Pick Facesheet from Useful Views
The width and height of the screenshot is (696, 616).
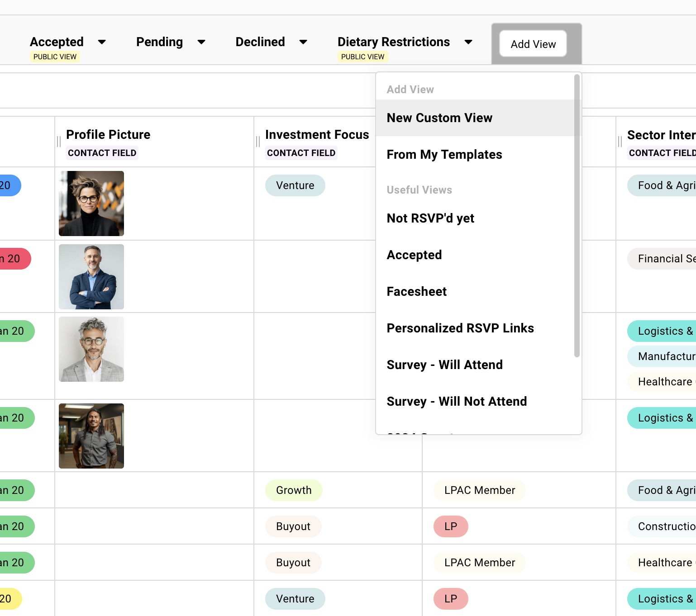[x=416, y=292]
